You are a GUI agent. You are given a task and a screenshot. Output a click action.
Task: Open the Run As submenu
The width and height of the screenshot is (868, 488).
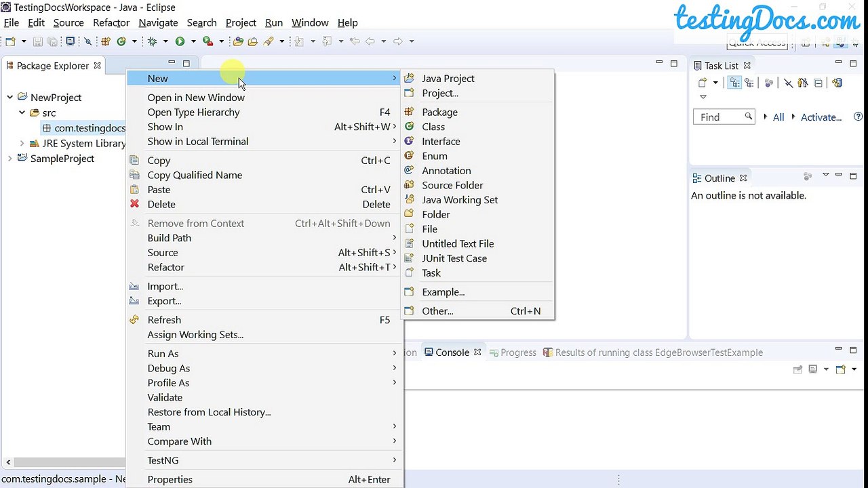click(264, 354)
